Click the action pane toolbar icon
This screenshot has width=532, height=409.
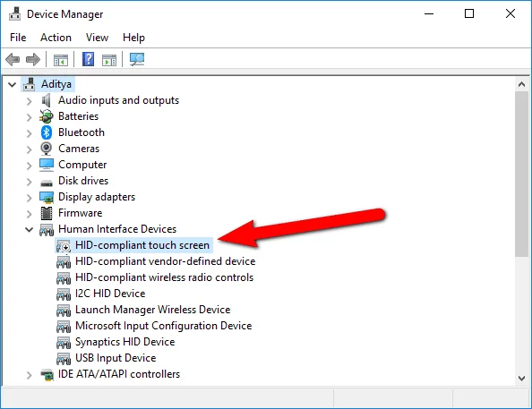[109, 60]
